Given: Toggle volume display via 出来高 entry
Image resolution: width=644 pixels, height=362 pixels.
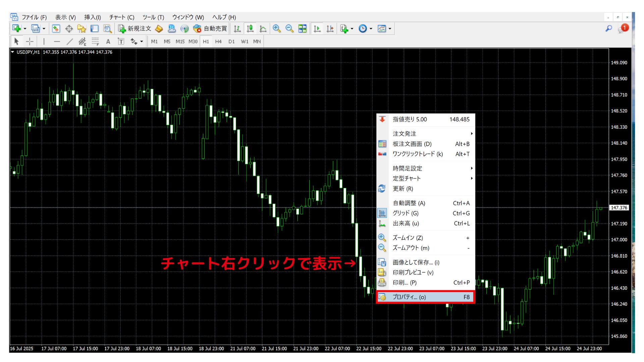Looking at the screenshot, I should pos(406,224).
